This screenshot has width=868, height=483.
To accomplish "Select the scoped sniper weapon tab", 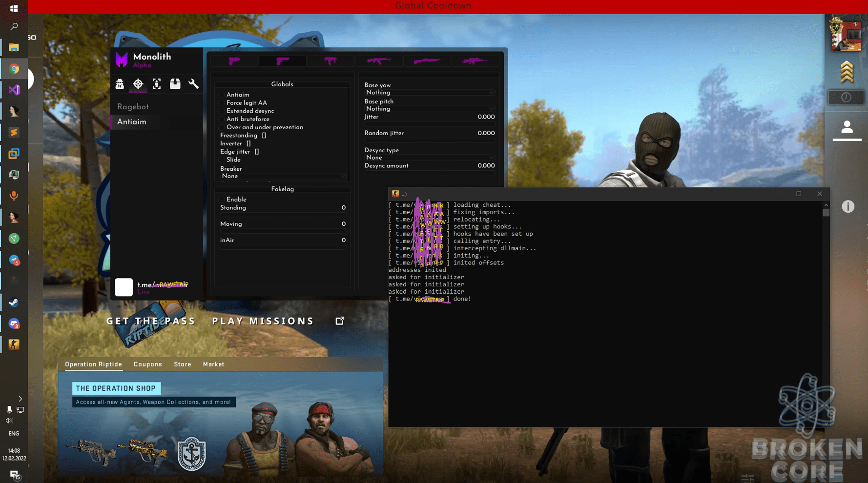I will pos(475,61).
